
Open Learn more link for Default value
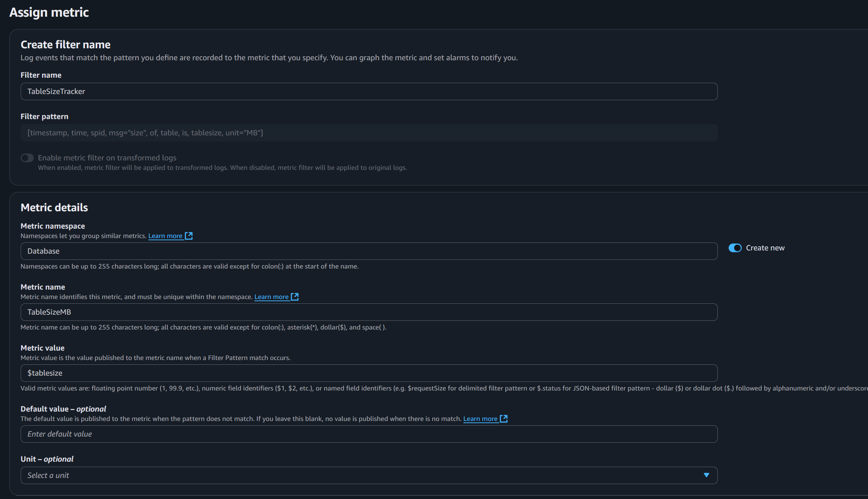click(x=480, y=419)
